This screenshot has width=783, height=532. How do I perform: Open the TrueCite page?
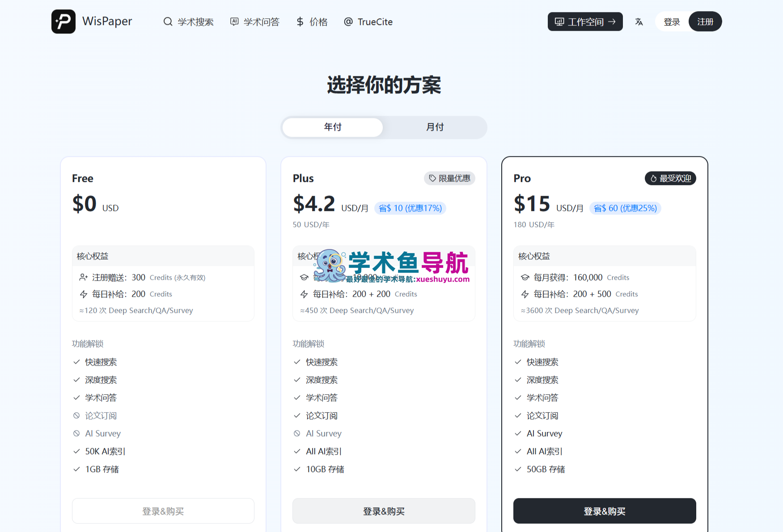[368, 22]
